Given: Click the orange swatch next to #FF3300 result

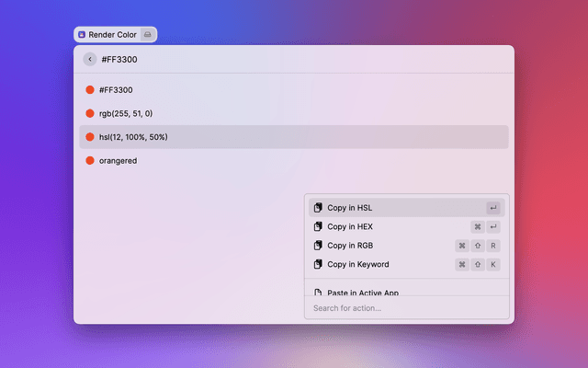Looking at the screenshot, I should 90,90.
